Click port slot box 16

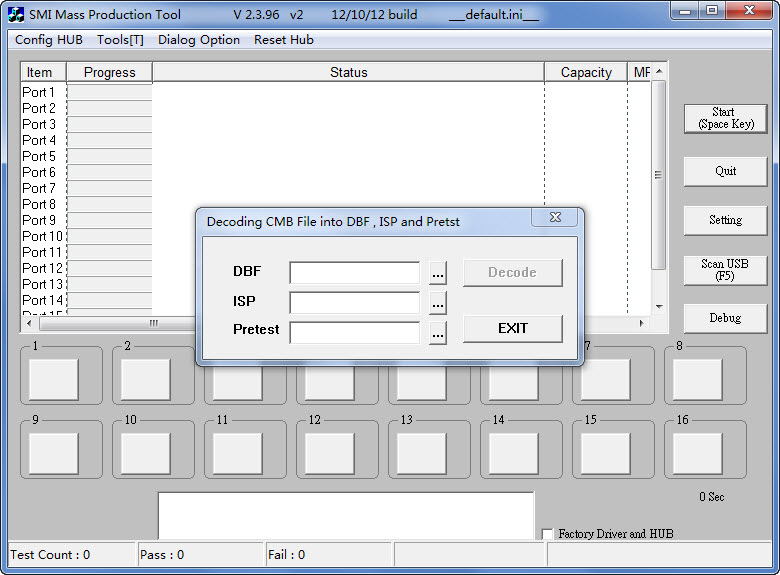[697, 453]
